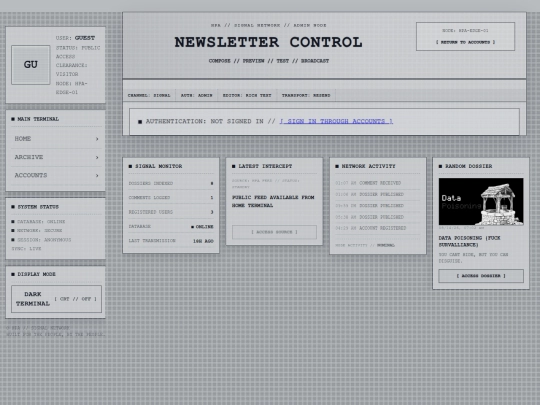The width and height of the screenshot is (540, 405).
Task: Click the Return to Accounts button
Action: click(x=465, y=42)
